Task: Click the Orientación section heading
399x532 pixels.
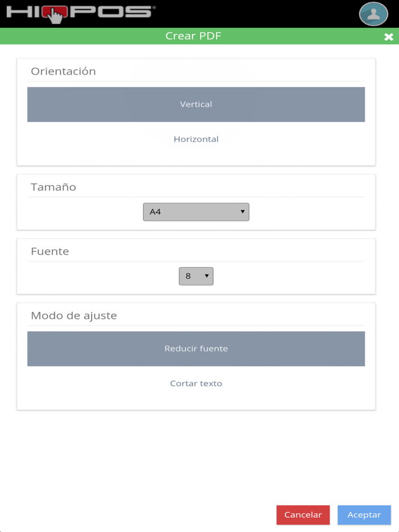Action: pyautogui.click(x=64, y=71)
